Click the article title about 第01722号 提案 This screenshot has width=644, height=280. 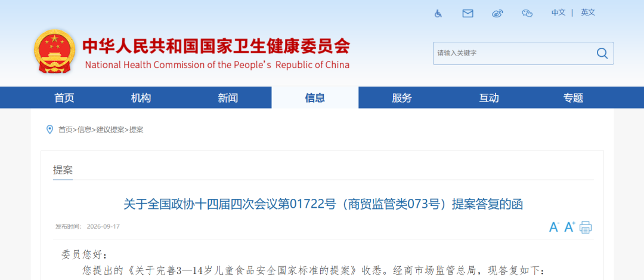[323, 204]
